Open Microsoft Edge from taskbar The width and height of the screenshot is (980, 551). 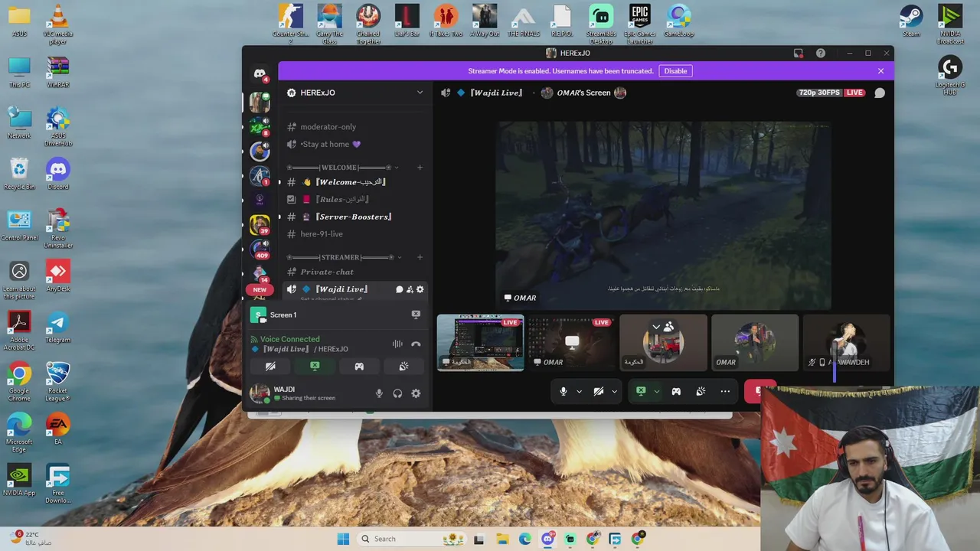coord(524,539)
